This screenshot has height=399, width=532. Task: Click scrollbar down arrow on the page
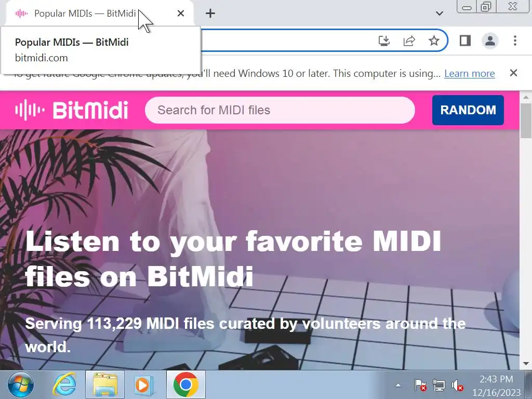[526, 363]
